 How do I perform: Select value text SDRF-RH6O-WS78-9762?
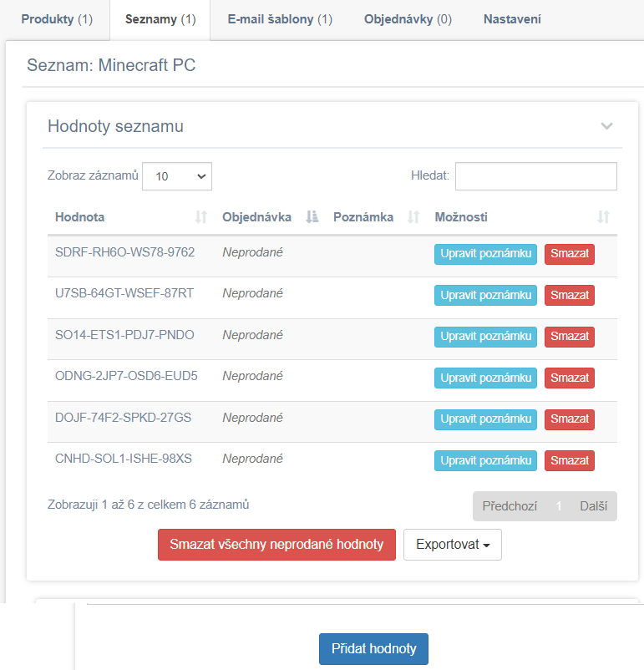(x=124, y=252)
